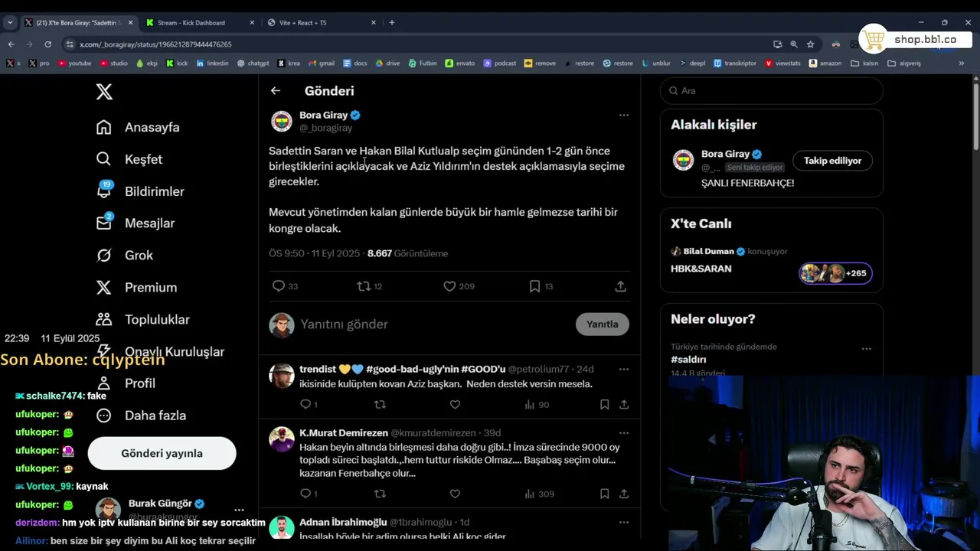Bookmark this page star icon

pyautogui.click(x=810, y=44)
